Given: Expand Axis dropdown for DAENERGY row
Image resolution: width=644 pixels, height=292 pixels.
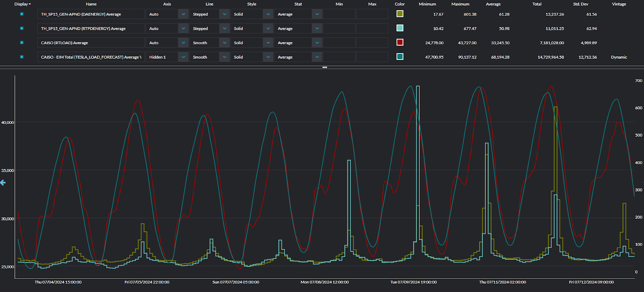Looking at the screenshot, I should (184, 14).
